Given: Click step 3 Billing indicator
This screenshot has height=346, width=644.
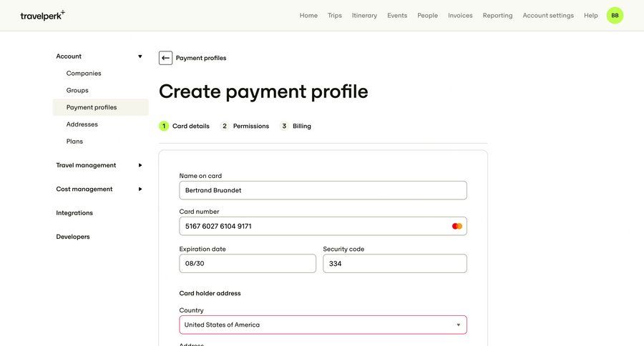Looking at the screenshot, I should (x=296, y=126).
